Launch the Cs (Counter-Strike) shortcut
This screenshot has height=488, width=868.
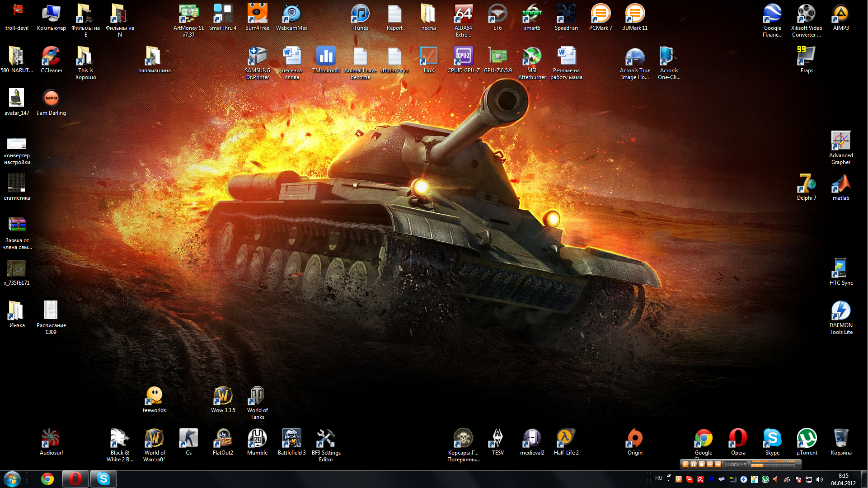tap(188, 442)
